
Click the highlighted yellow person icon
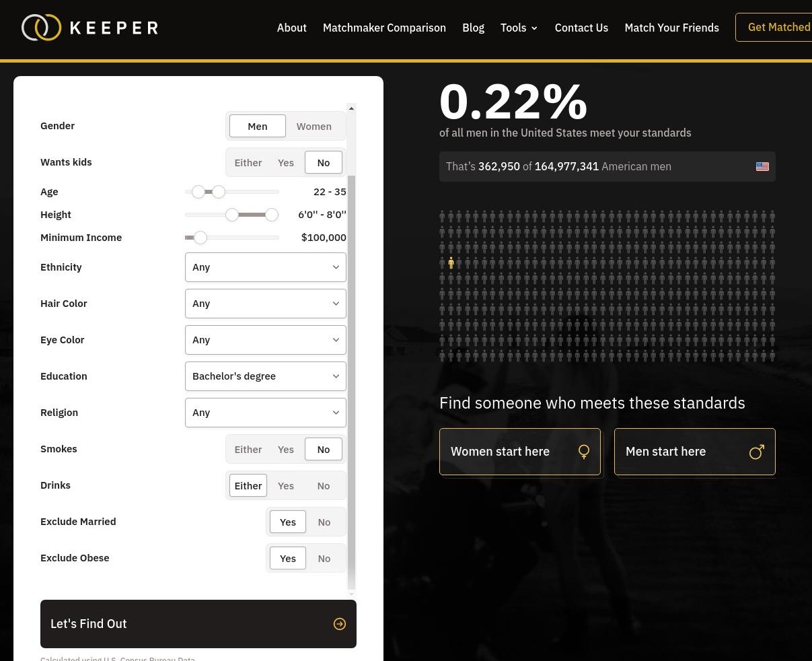[x=451, y=263]
